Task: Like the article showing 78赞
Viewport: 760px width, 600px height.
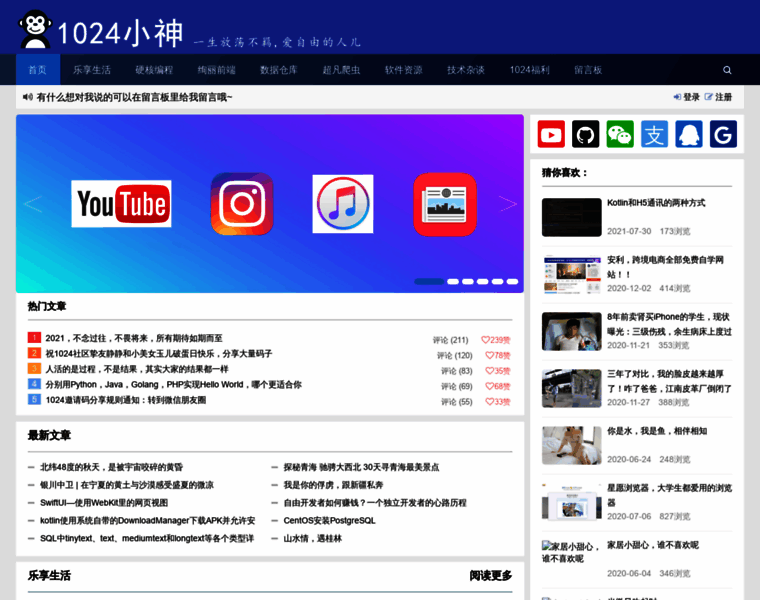Action: click(497, 355)
